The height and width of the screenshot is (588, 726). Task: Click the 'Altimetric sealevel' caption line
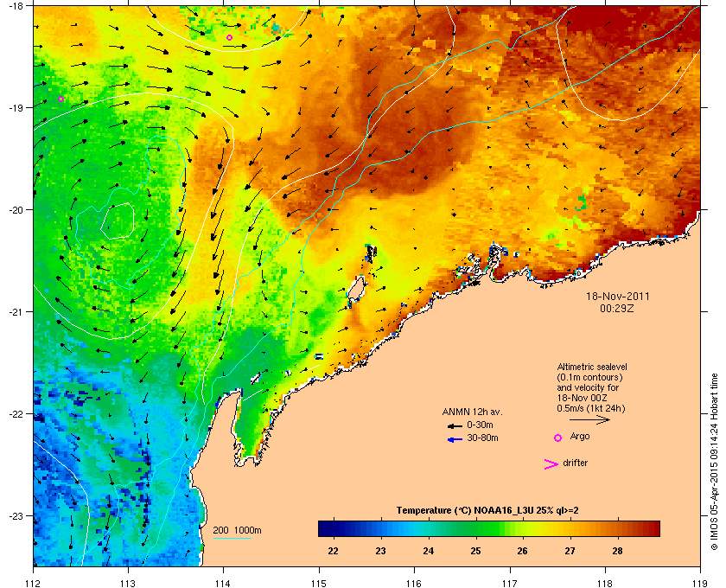[x=592, y=367]
